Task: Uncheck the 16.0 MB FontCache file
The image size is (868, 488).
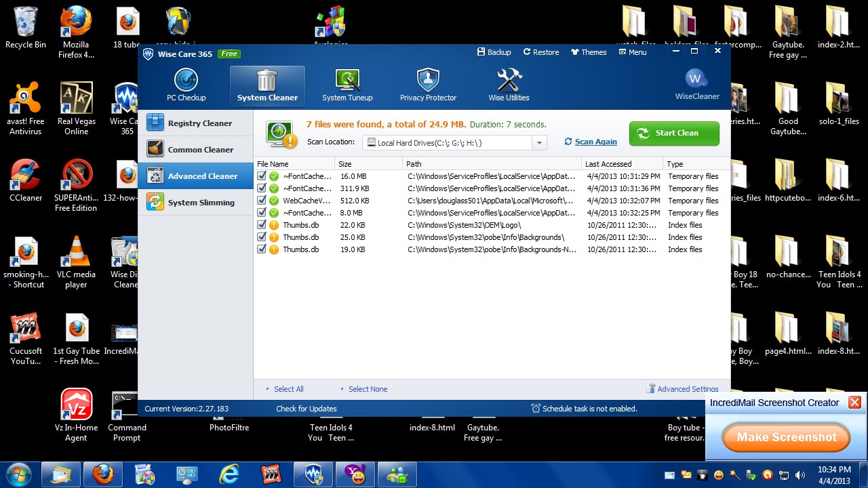Action: [x=262, y=176]
